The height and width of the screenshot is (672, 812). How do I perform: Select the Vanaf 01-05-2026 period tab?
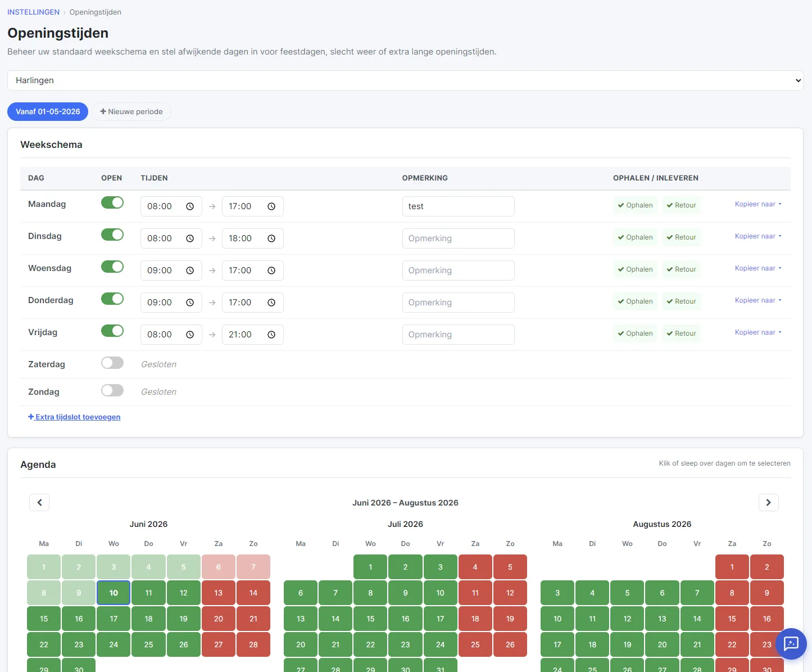[x=48, y=111]
